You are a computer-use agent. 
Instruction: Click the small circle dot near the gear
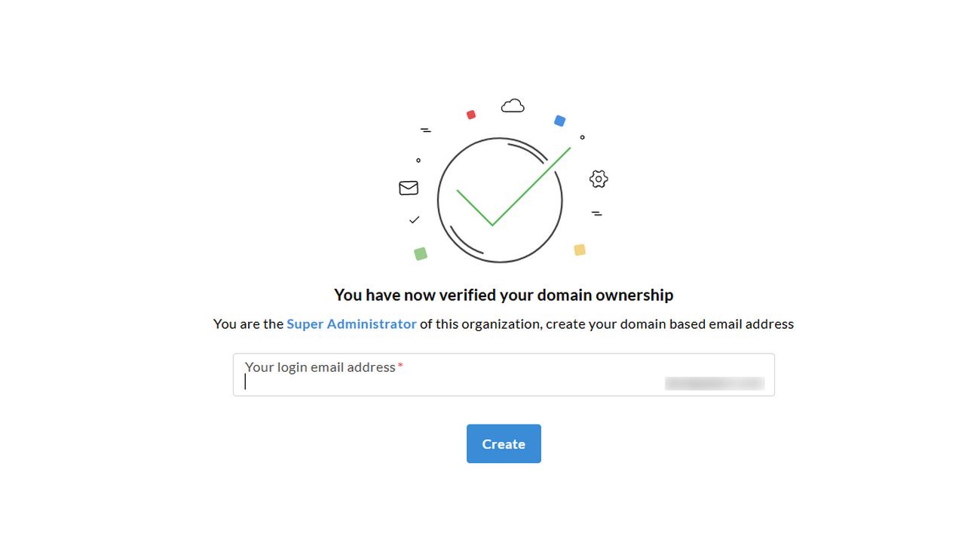click(581, 138)
